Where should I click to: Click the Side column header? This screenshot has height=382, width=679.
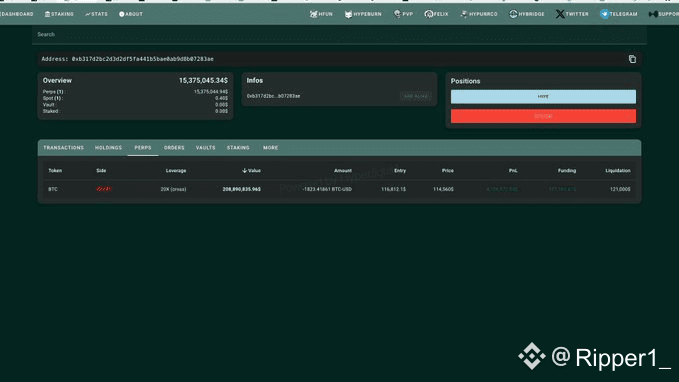click(x=101, y=171)
